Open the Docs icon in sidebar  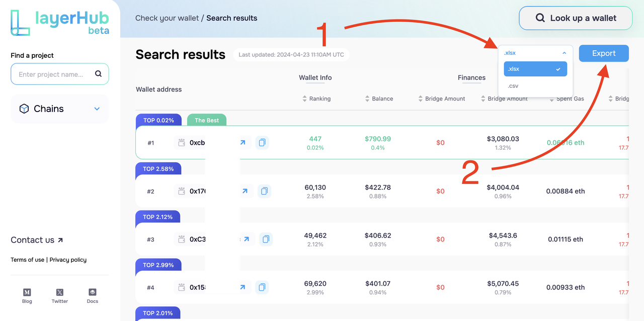click(x=93, y=292)
